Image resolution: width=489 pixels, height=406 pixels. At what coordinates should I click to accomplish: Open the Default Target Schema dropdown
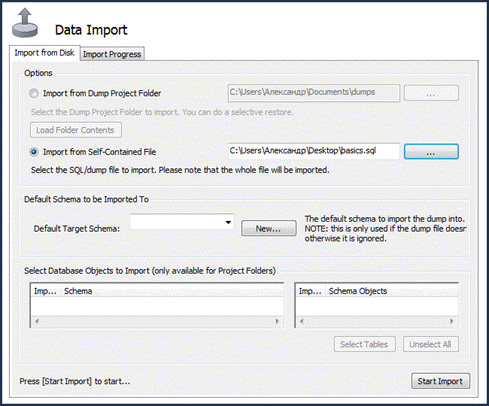pyautogui.click(x=182, y=222)
